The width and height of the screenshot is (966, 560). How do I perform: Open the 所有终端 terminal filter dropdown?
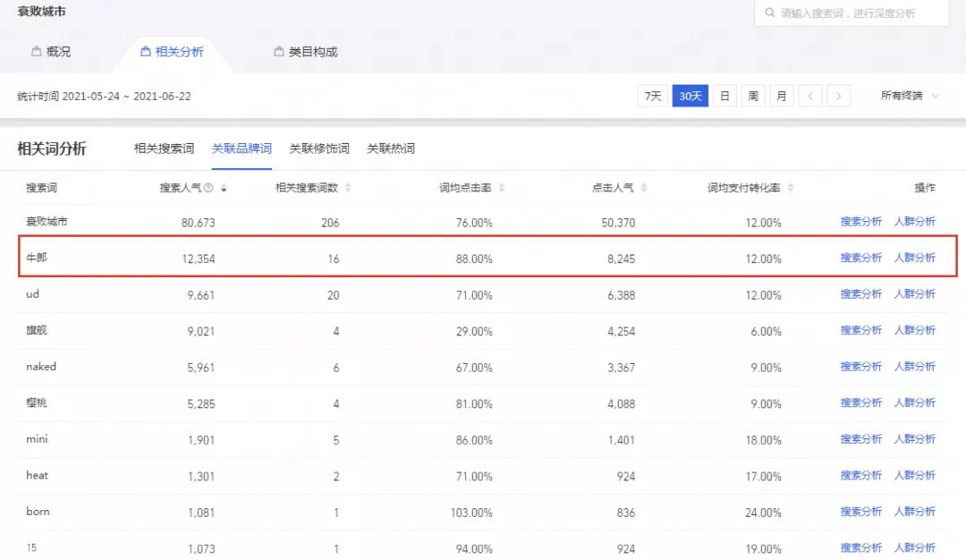coord(903,95)
